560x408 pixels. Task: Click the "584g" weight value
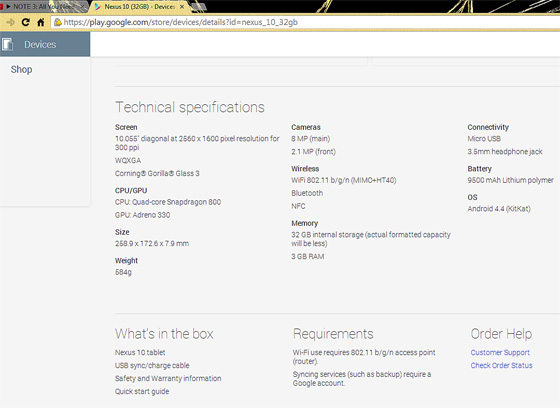tap(123, 272)
